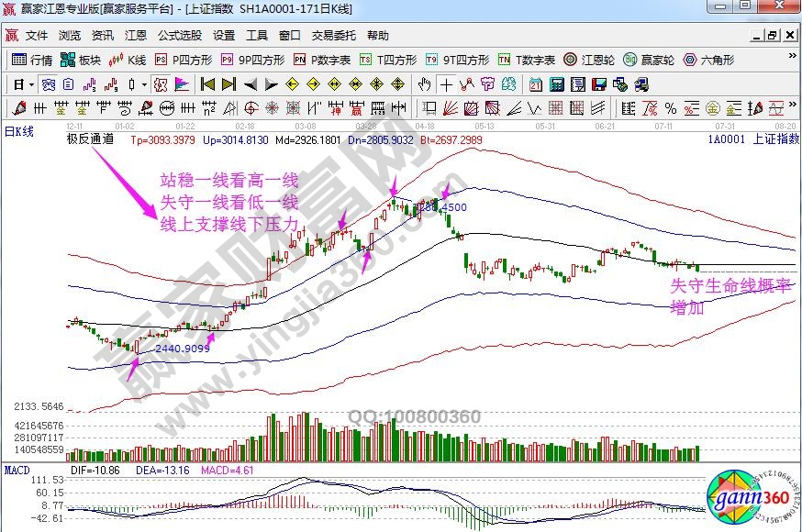Click the T数字表 button
This screenshot has height=532, width=802.
(x=528, y=60)
